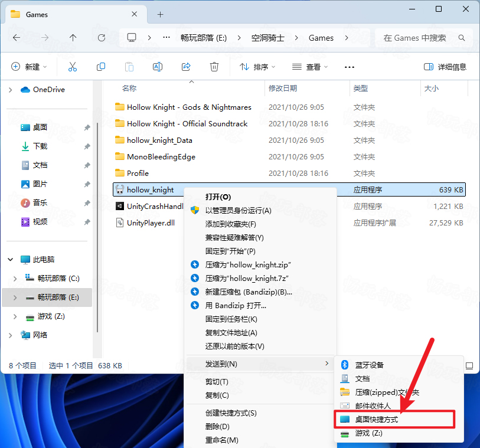Click the search magnifier icon
The image size is (480, 448).
(x=461, y=38)
